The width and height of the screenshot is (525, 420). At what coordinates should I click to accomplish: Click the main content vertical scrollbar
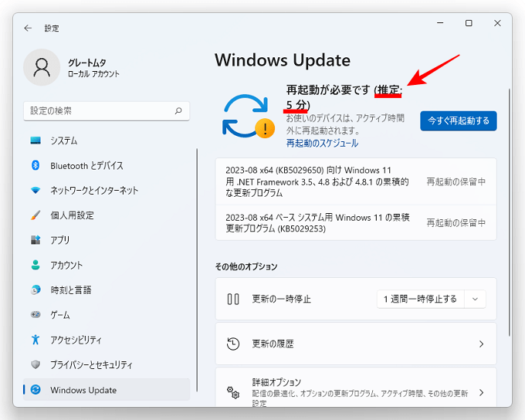(510, 212)
